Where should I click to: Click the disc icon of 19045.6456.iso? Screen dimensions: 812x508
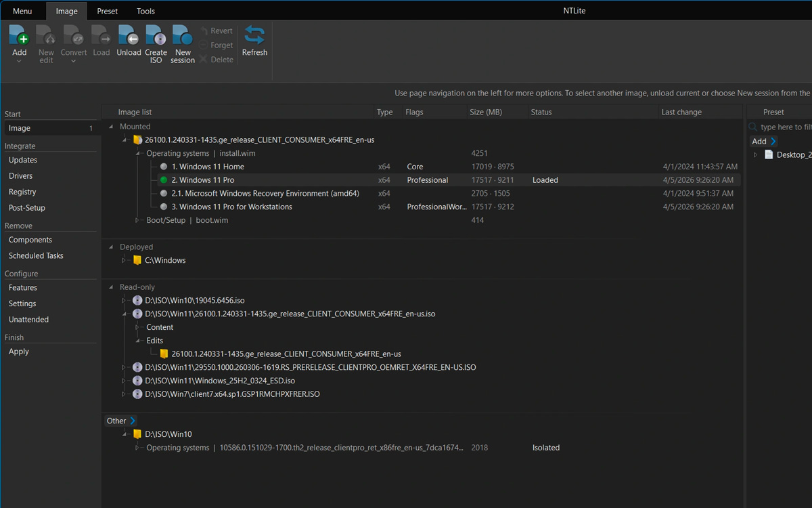coord(137,300)
